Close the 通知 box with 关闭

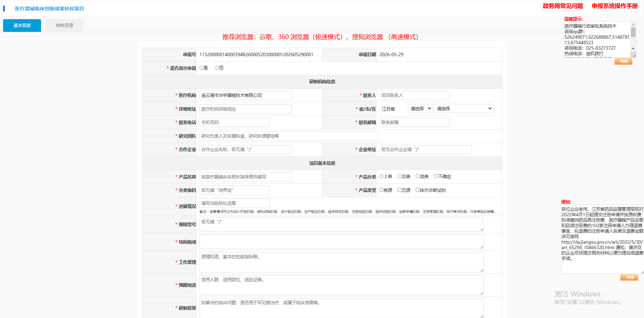[629, 278]
